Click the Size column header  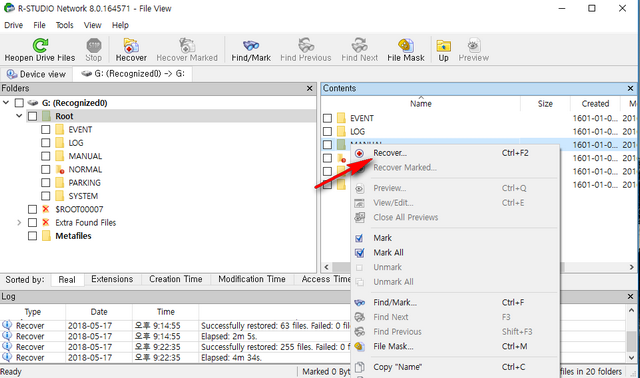[x=545, y=104]
